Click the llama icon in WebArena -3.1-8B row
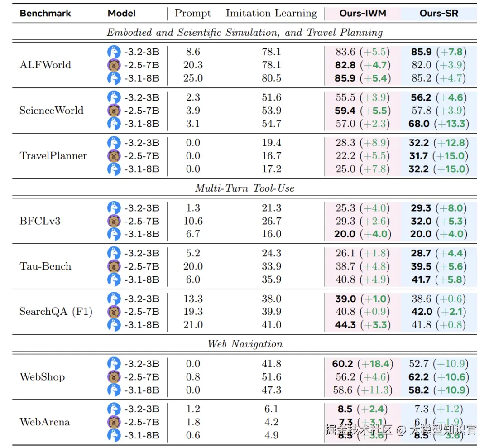The width and height of the screenshot is (489, 448). pyautogui.click(x=114, y=435)
